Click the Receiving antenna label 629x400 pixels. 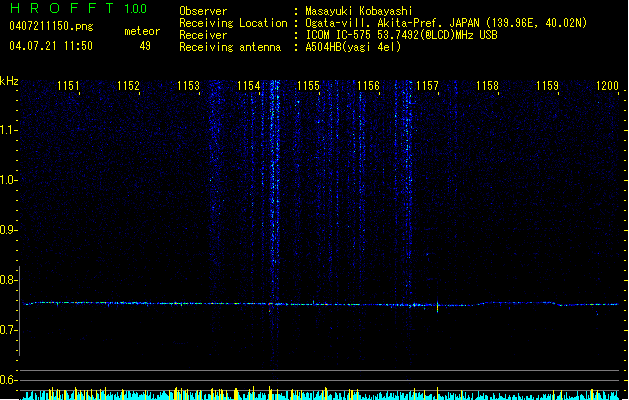pyautogui.click(x=230, y=47)
